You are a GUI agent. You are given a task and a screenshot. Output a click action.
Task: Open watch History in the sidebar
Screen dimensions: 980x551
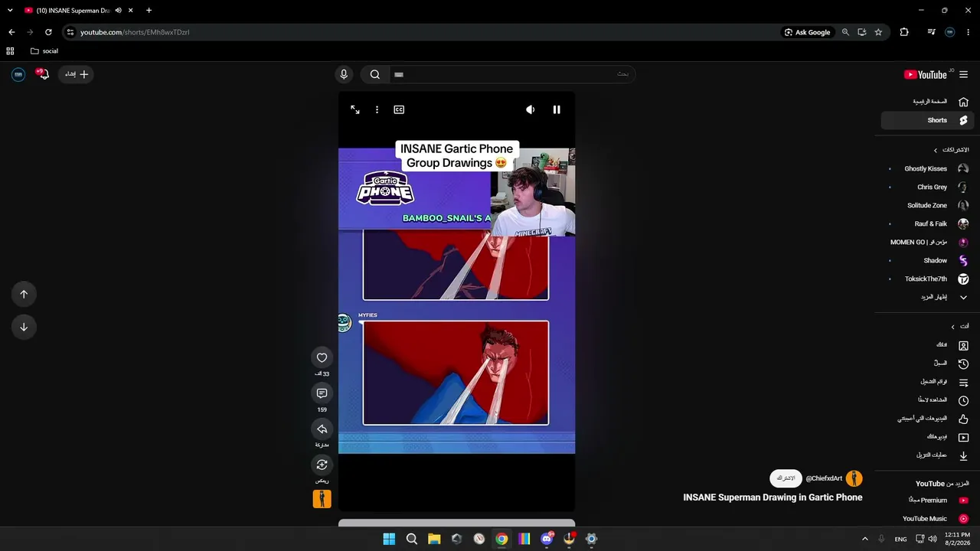pos(926,364)
